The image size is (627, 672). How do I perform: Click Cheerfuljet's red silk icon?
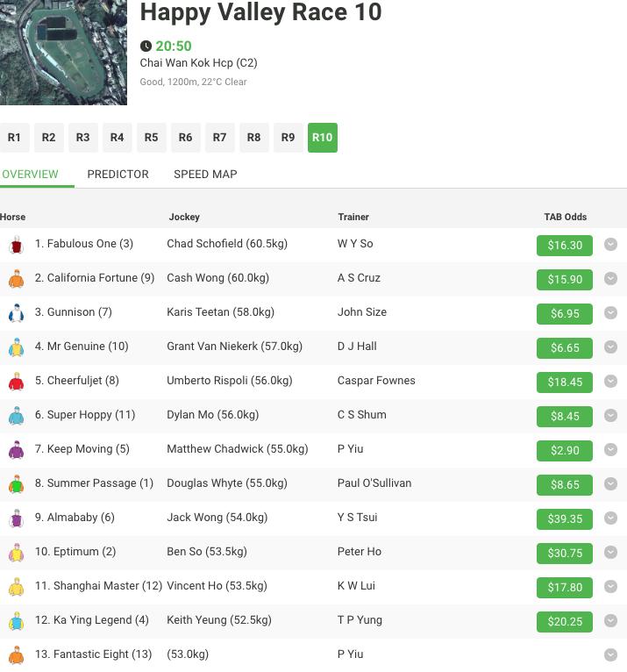tap(16, 382)
